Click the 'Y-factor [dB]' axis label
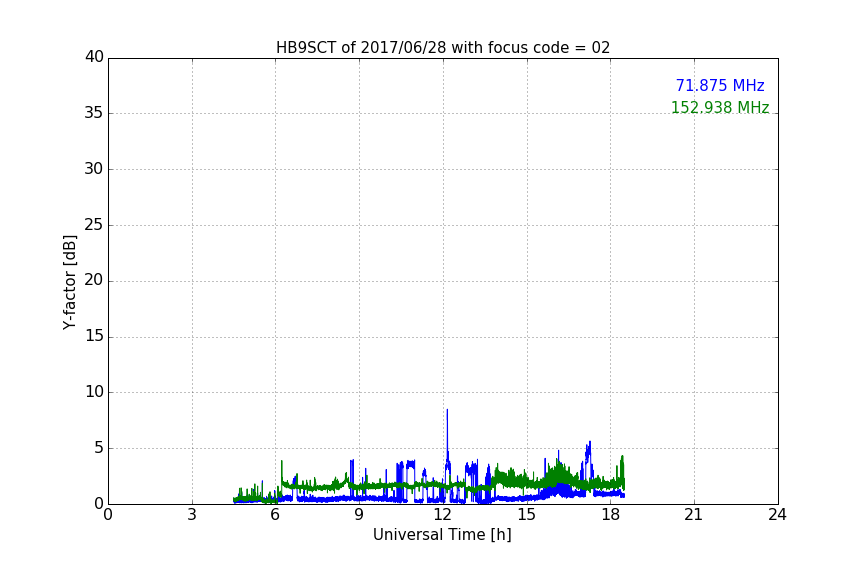The width and height of the screenshot is (864, 576). tap(69, 282)
